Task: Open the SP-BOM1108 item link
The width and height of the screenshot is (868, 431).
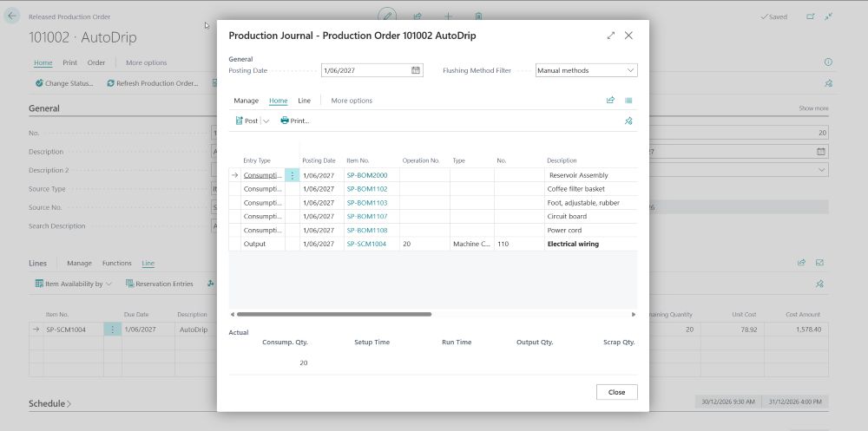Action: tap(367, 230)
